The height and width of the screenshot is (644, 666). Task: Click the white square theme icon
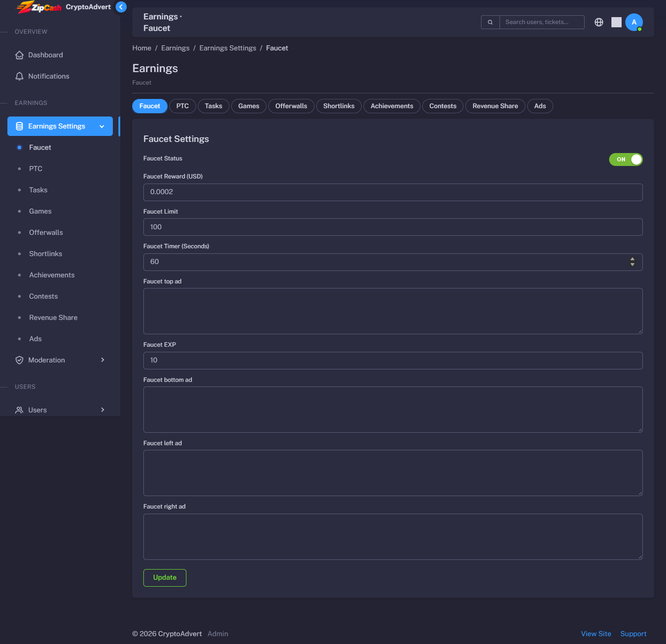pyautogui.click(x=617, y=22)
